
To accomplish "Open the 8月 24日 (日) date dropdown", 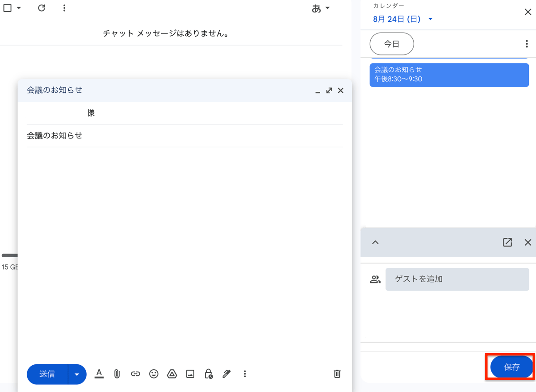I will point(403,19).
